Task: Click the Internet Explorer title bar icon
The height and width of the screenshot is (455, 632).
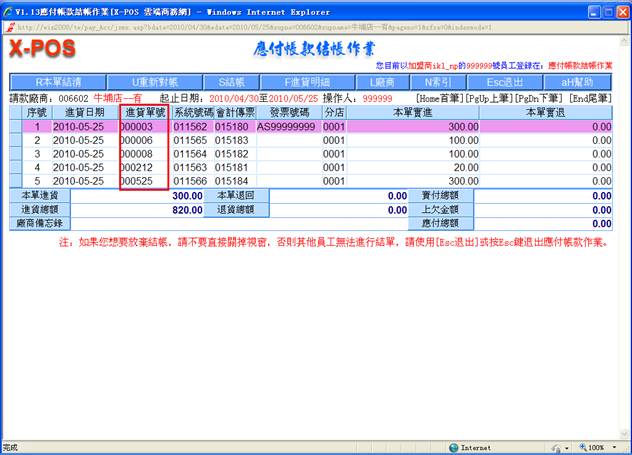Action: 9,8
